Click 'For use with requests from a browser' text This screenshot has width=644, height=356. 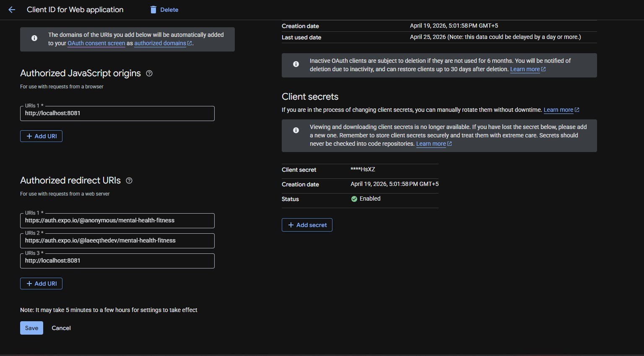tap(62, 87)
